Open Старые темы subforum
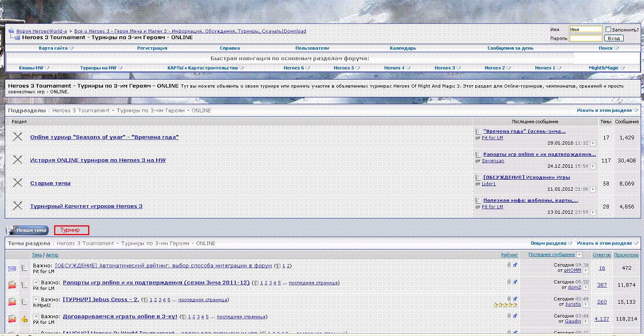644x336 pixels. coord(50,183)
